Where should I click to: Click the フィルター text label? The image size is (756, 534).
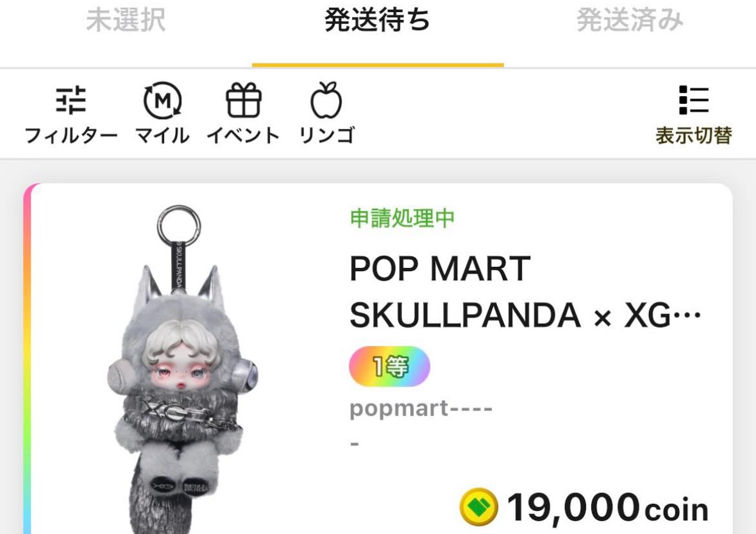71,135
